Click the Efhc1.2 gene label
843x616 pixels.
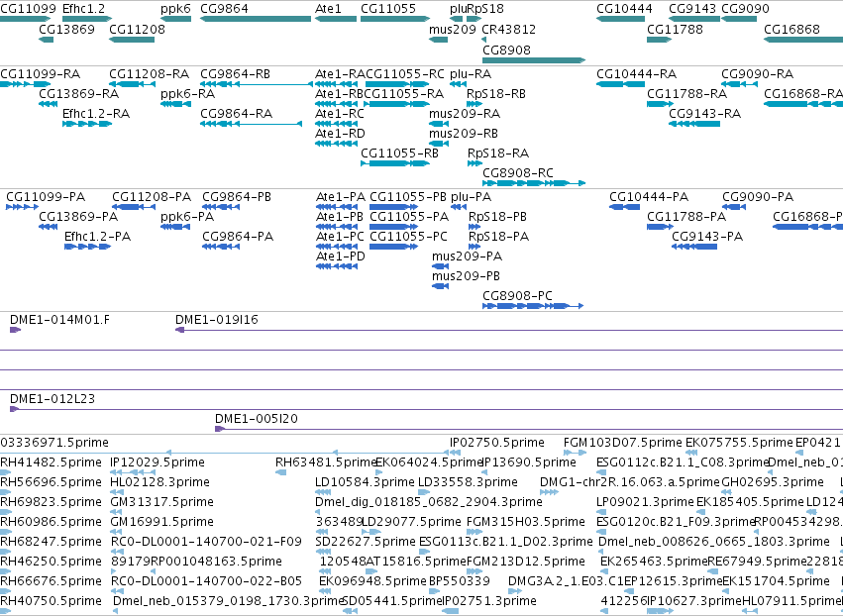coord(83,9)
